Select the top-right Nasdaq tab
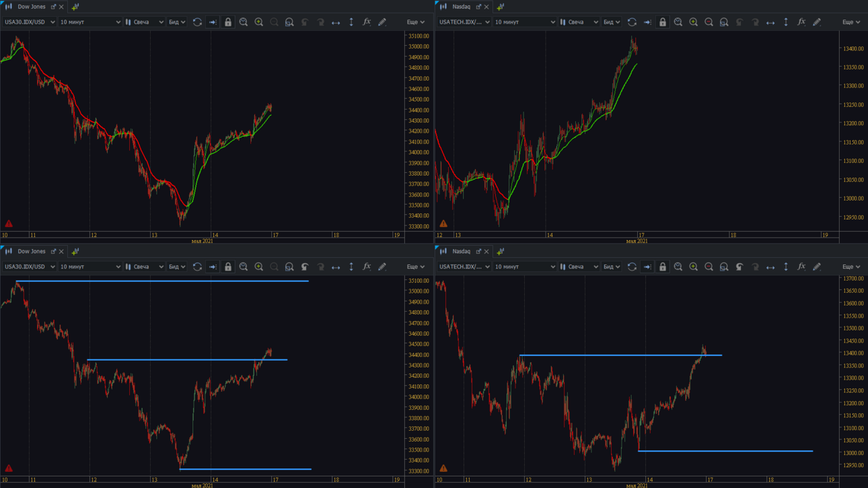 [x=462, y=7]
